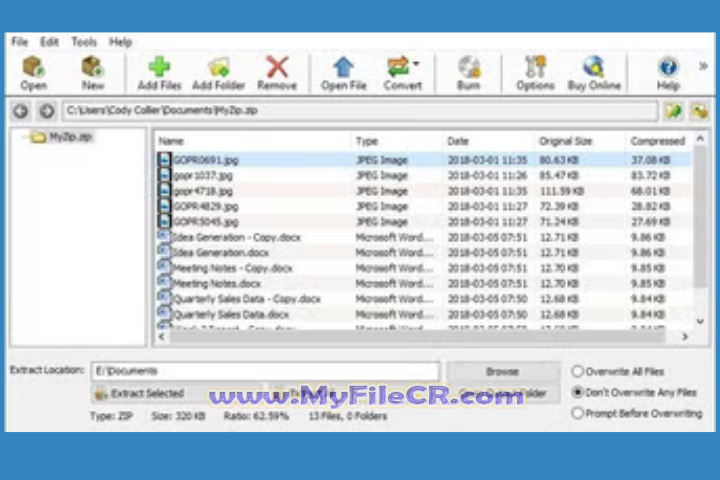Click the 111.59 KB original size cell
720x480 pixels.
562,191
